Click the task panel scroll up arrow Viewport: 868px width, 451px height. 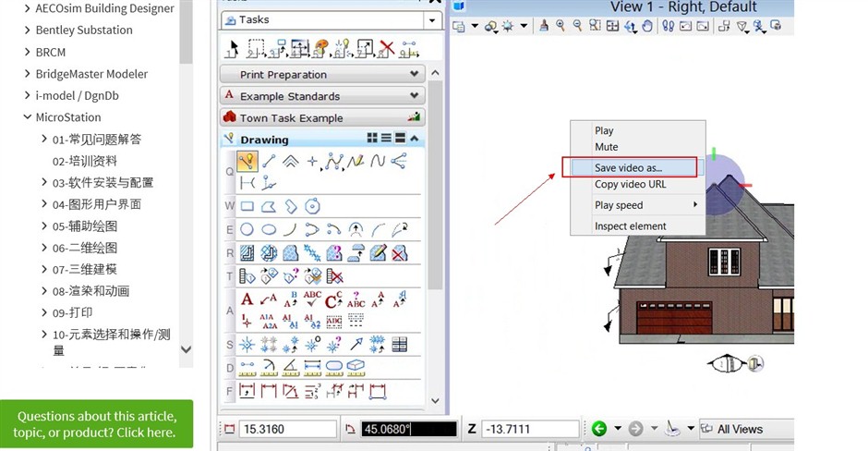click(x=435, y=73)
